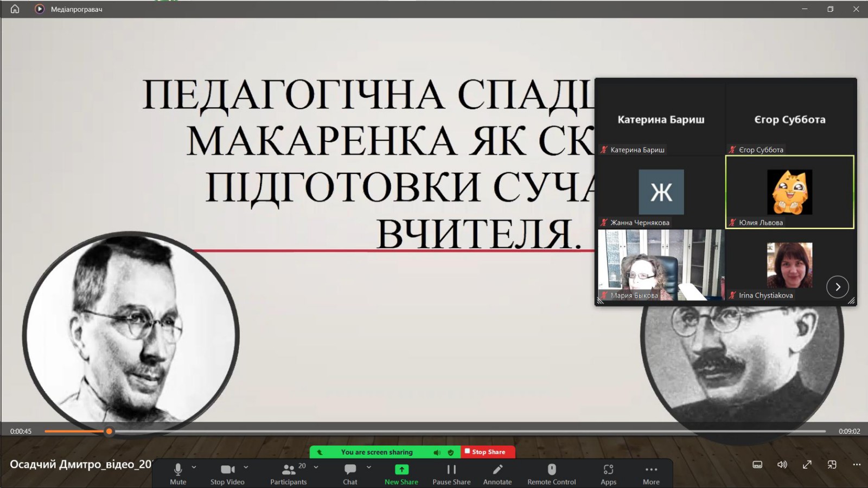Click the New Share icon
Screen dimensions: 868x488
[401, 470]
